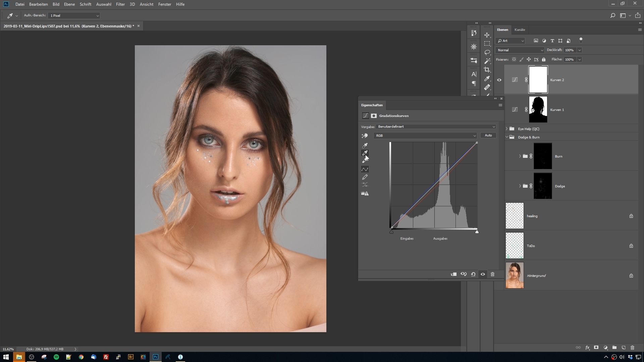Open the Character panel icon

(x=474, y=74)
